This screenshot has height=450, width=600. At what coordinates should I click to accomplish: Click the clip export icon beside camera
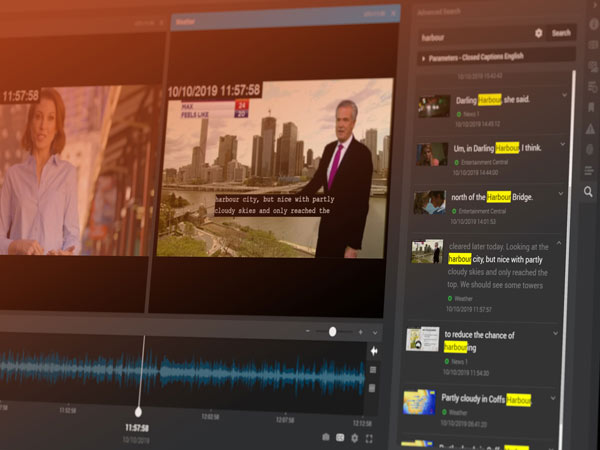[x=340, y=437]
